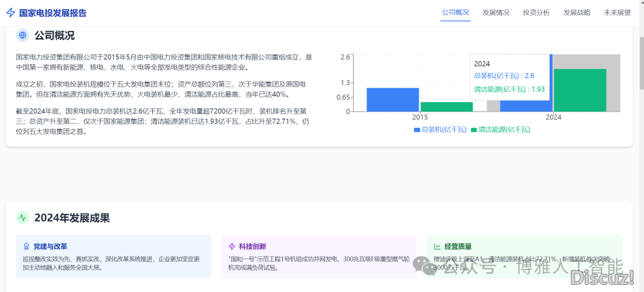Click the green legend color square
Image resolution: width=644 pixels, height=292 pixels.
click(x=473, y=130)
